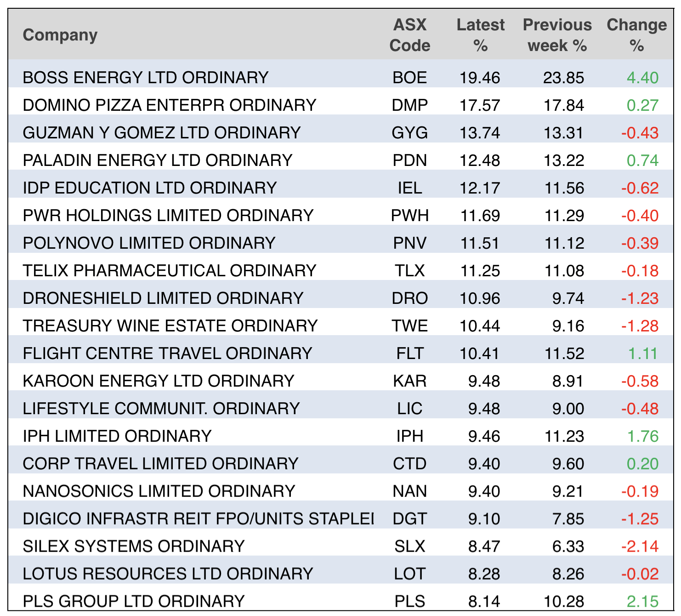Select PLS GROUP LTD ORDINARY company name

click(x=133, y=601)
